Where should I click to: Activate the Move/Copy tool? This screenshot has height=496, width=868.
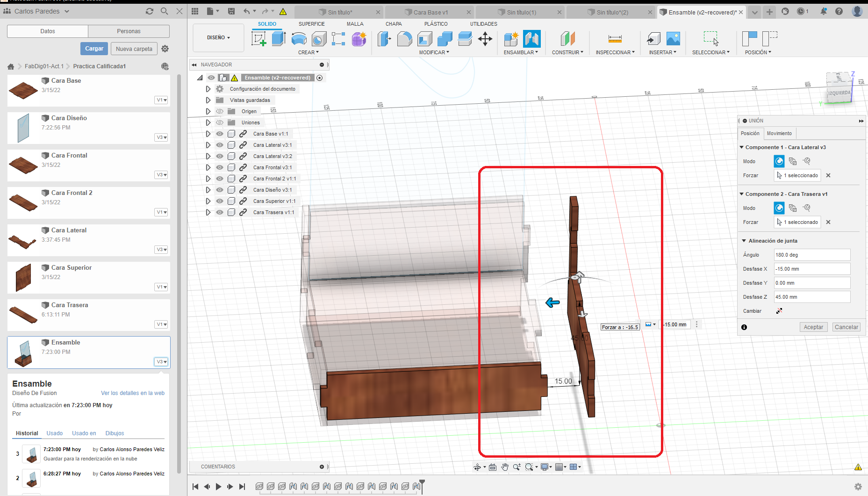485,38
